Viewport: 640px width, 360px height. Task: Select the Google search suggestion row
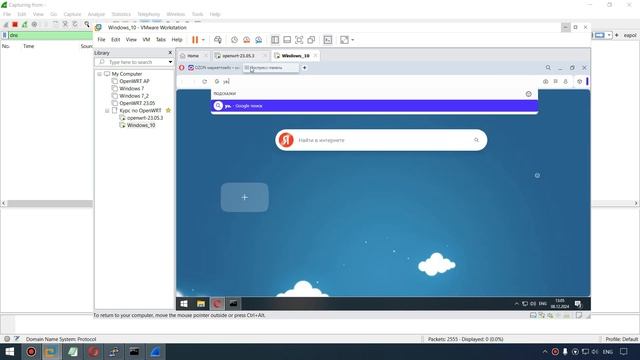pyautogui.click(x=374, y=106)
